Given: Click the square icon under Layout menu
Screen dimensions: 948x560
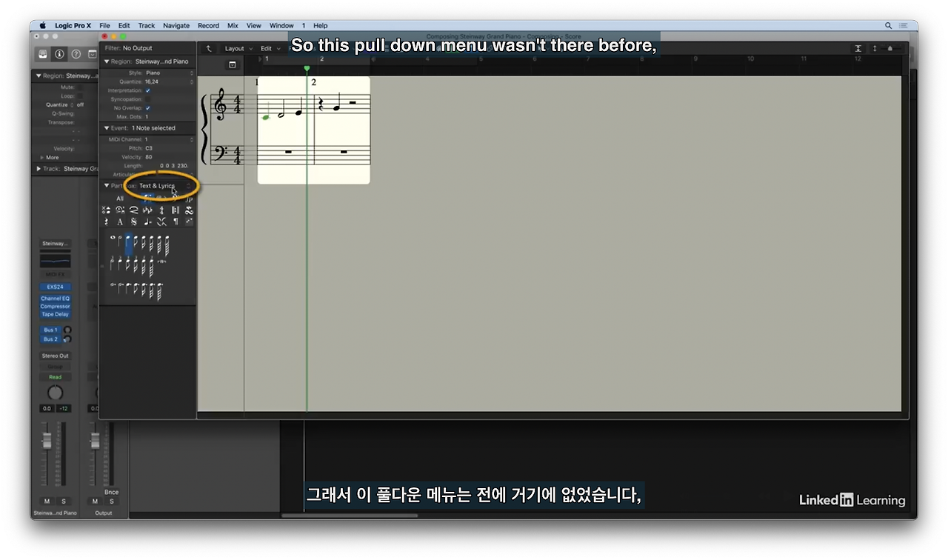Looking at the screenshot, I should 232,65.
